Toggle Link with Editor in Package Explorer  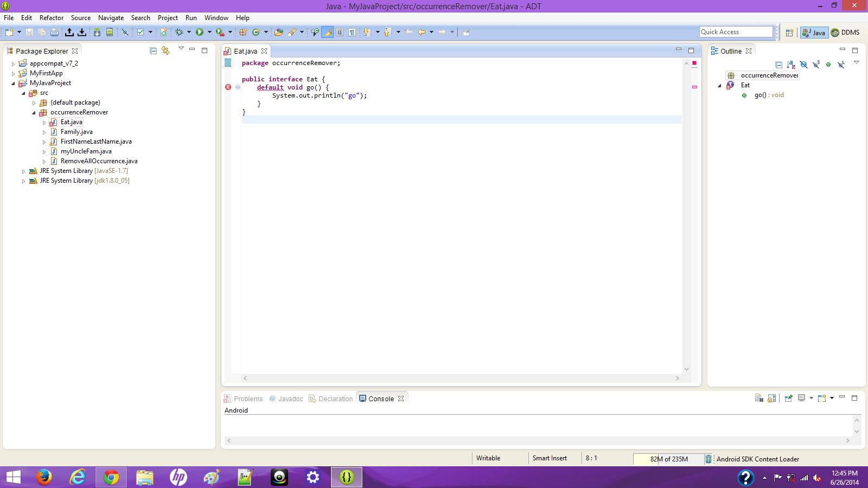pyautogui.click(x=165, y=50)
